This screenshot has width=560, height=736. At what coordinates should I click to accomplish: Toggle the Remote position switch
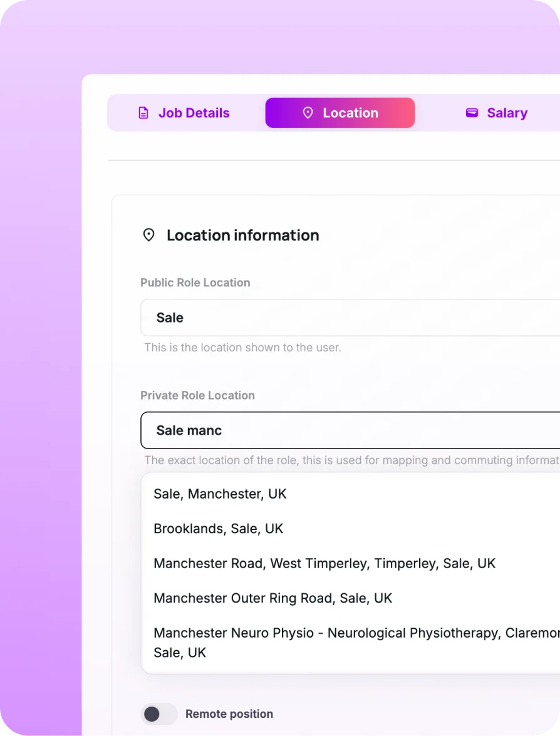coord(158,714)
